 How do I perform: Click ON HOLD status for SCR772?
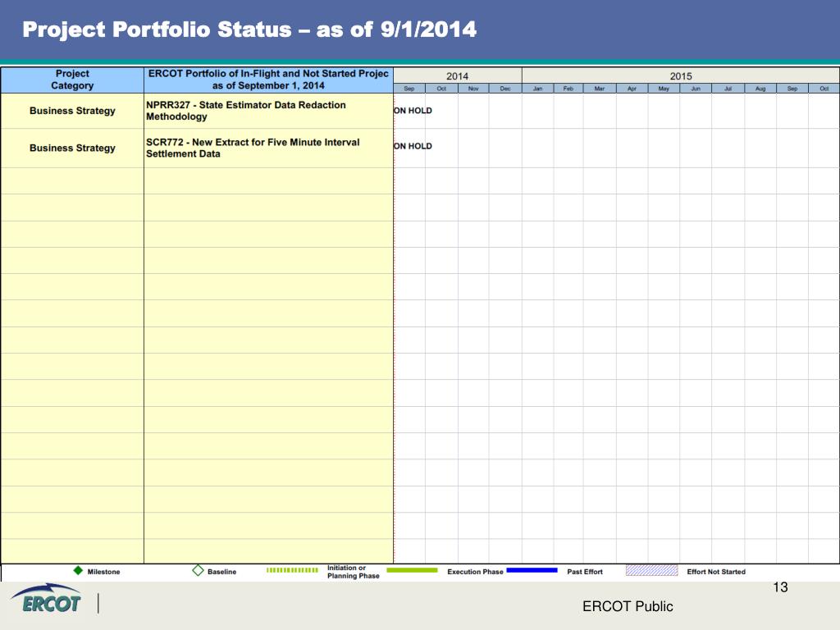[x=413, y=146]
